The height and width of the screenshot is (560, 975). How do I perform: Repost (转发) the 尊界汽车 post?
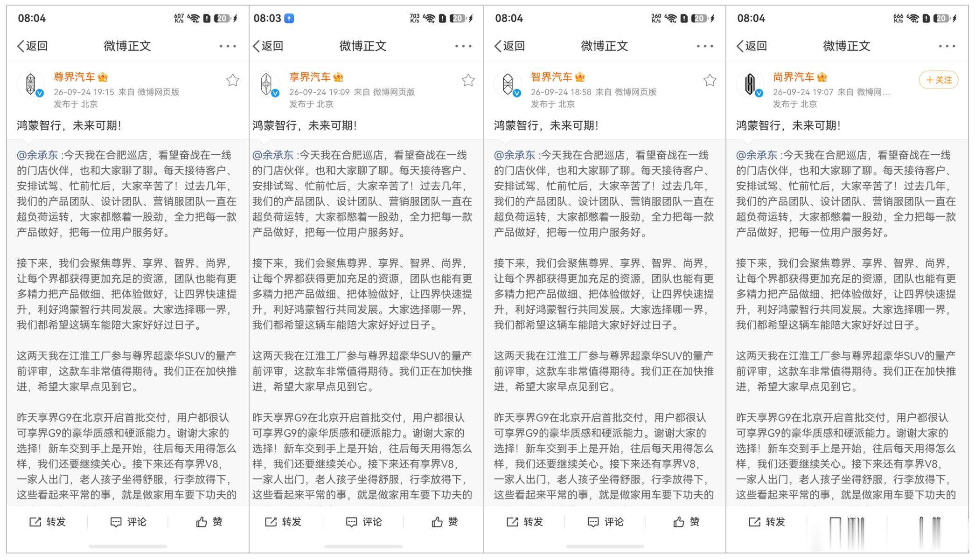click(48, 522)
